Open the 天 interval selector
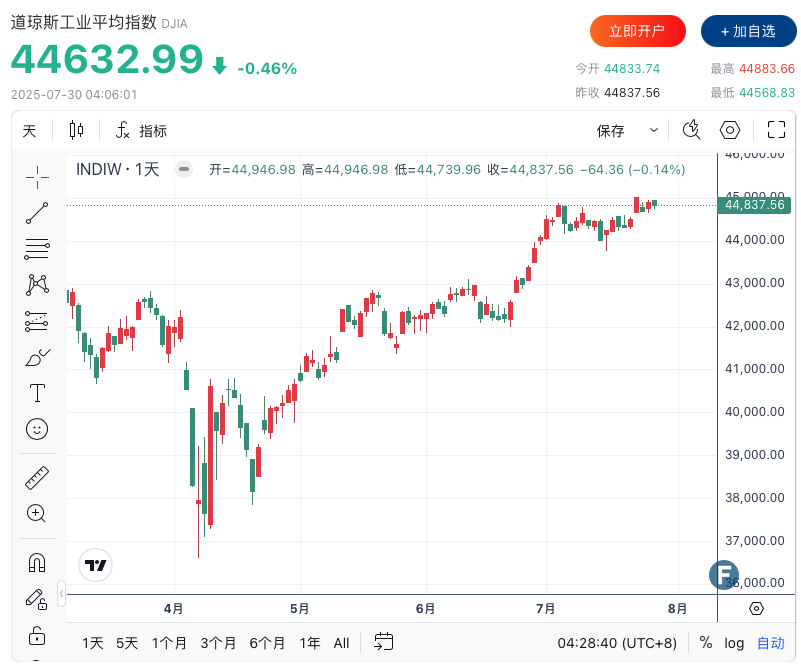The image size is (801, 667). (x=29, y=130)
